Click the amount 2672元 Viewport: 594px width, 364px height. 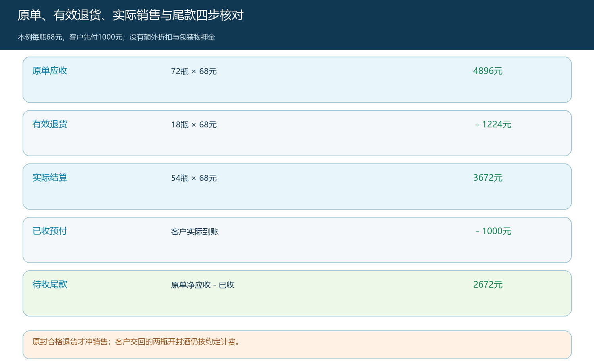[x=488, y=284]
